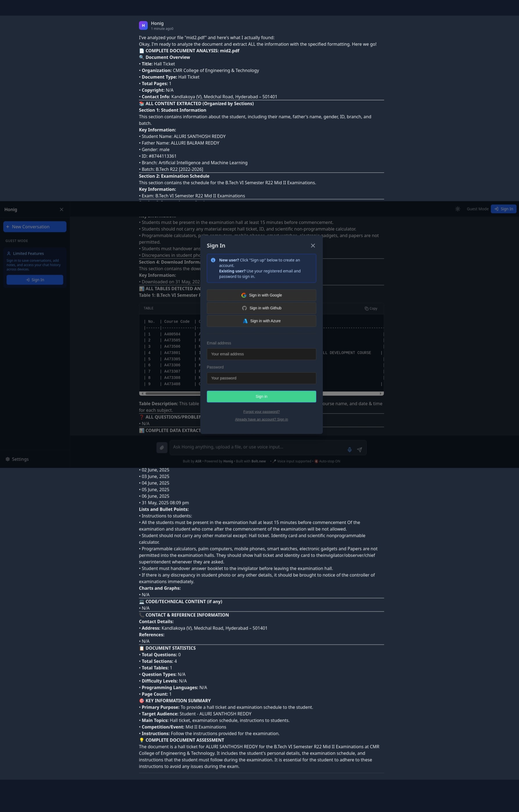The image size is (519, 812).
Task: Focus the Ask Honig message input
Action: pos(258,447)
